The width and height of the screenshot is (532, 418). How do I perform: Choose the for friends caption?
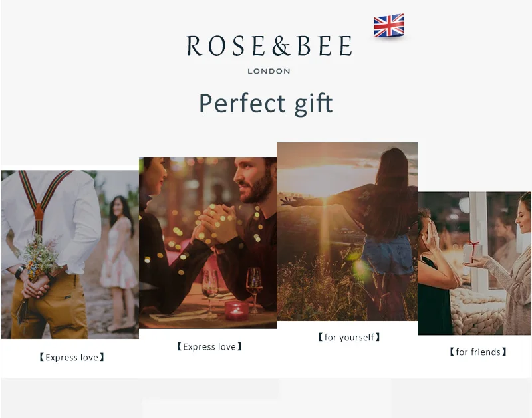(x=477, y=352)
